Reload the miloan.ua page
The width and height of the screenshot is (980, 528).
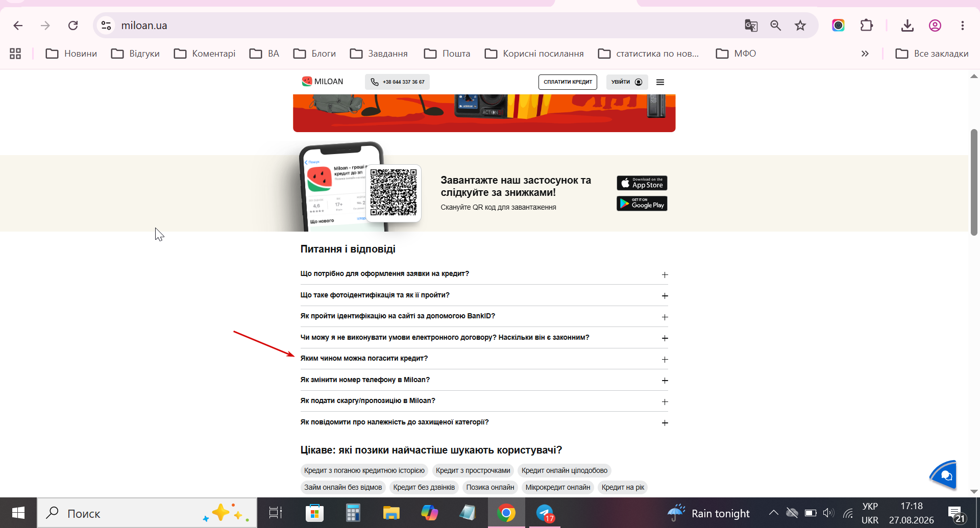coord(73,26)
